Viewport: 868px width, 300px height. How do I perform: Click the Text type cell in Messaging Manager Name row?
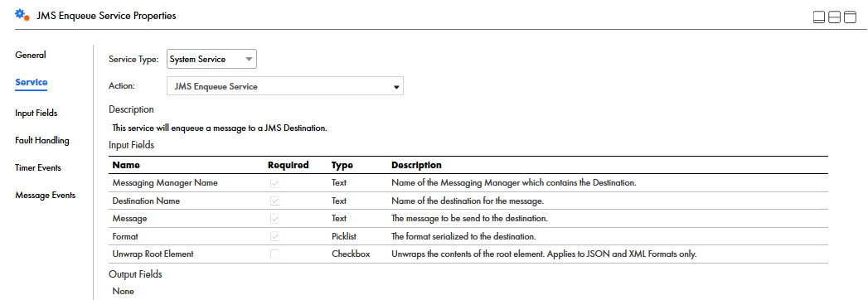[x=339, y=182]
